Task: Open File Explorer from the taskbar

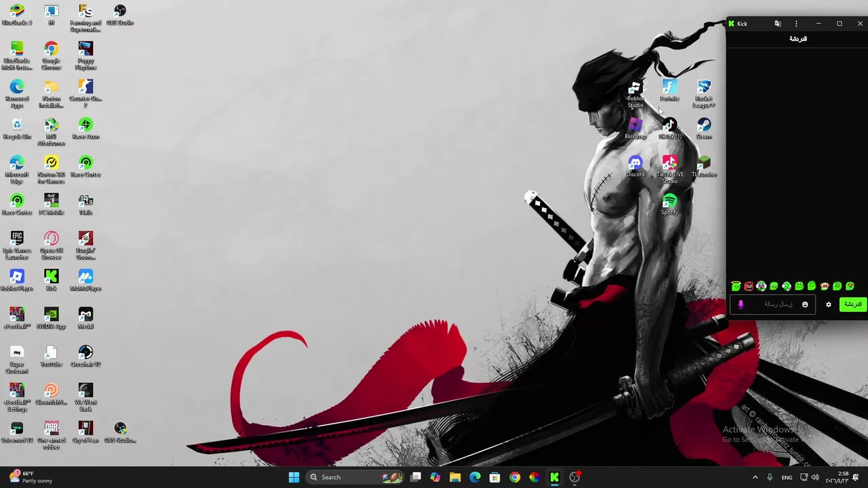Action: point(455,477)
